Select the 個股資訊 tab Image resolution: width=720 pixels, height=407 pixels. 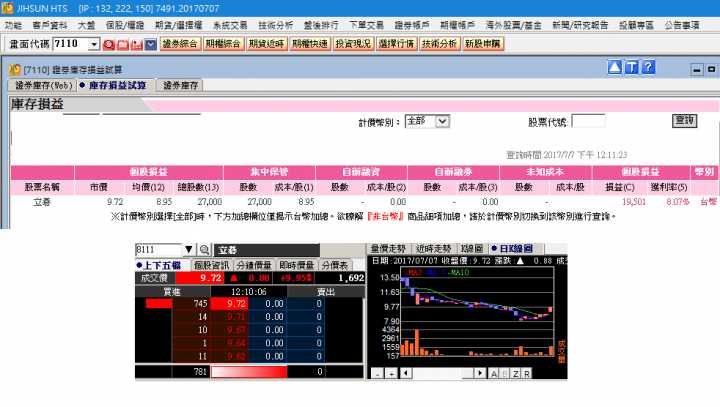211,266
